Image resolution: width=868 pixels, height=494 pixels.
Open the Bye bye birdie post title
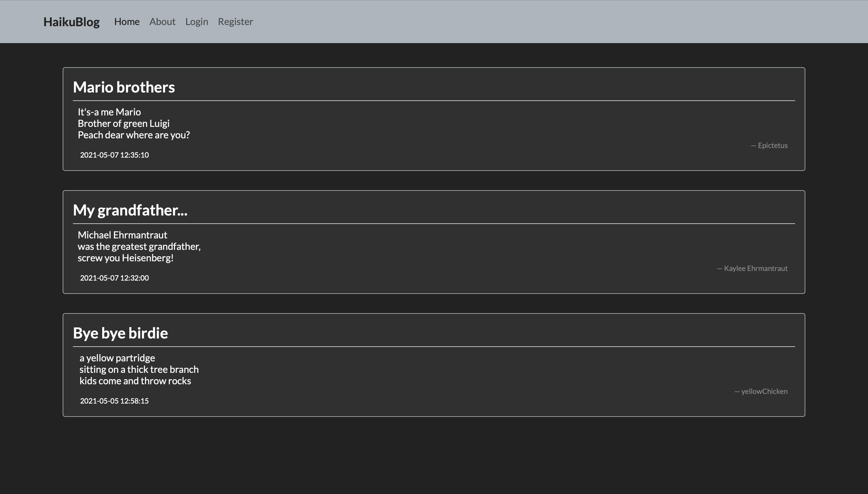tap(120, 333)
